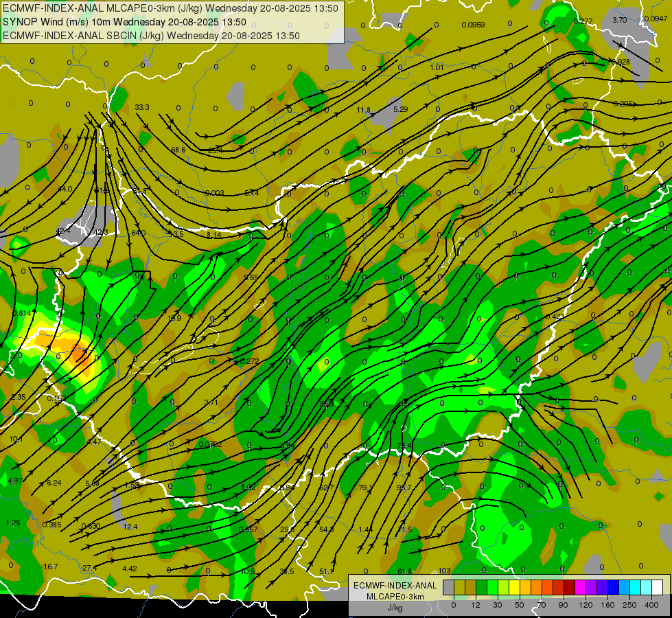
Task: Click the map value 10.5
Action: tap(248, 571)
